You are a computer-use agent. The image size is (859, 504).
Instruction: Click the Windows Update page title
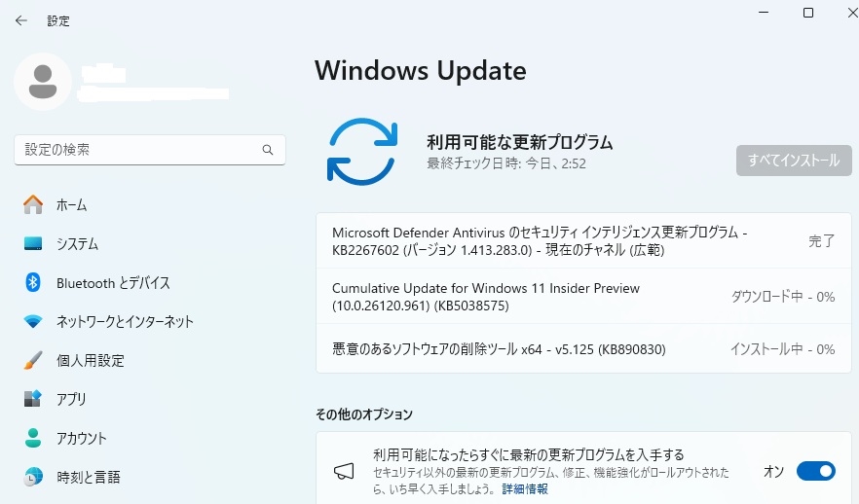(x=420, y=71)
